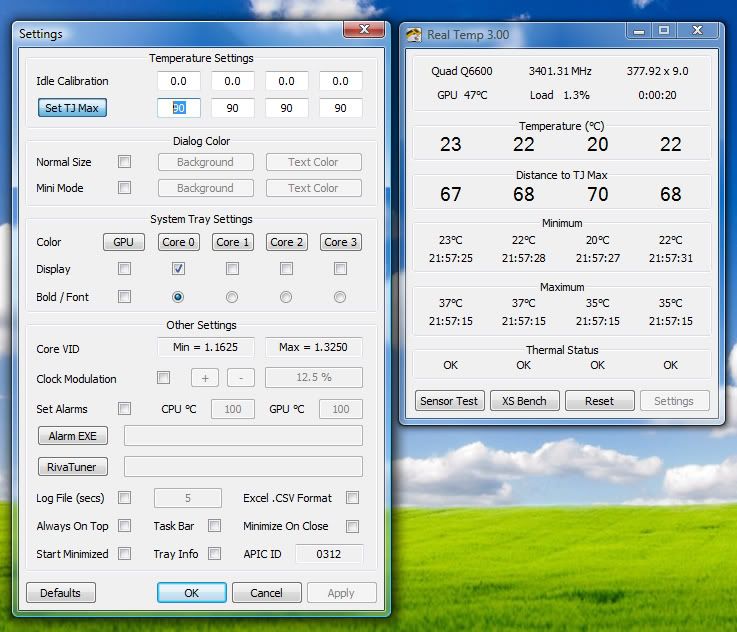737x632 pixels.
Task: Click Normal Size Text Color button
Action: pos(314,162)
